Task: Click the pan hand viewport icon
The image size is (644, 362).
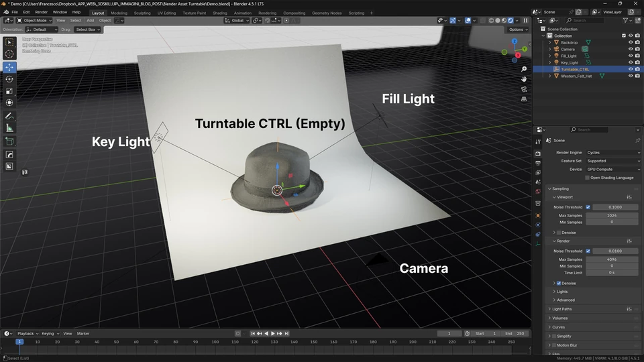Action: click(x=524, y=79)
